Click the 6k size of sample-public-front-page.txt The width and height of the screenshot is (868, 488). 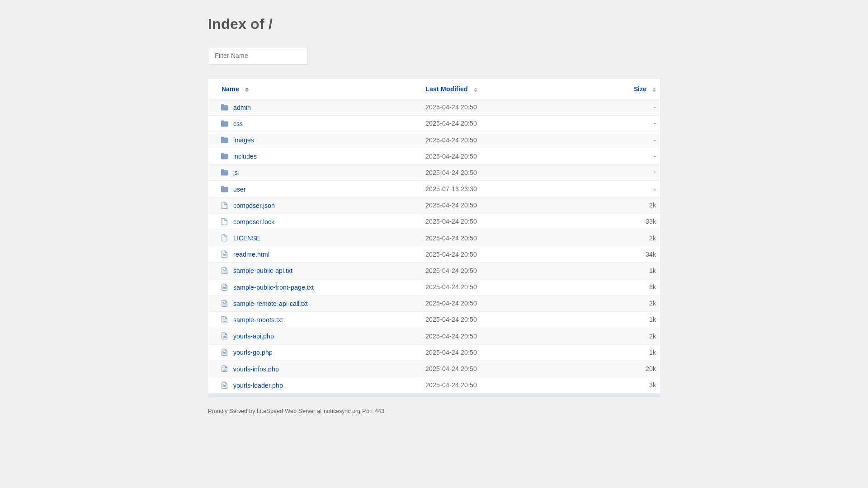pos(652,287)
